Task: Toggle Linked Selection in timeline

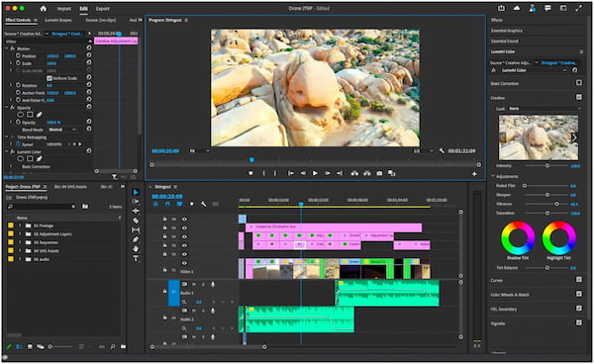Action: pos(179,204)
